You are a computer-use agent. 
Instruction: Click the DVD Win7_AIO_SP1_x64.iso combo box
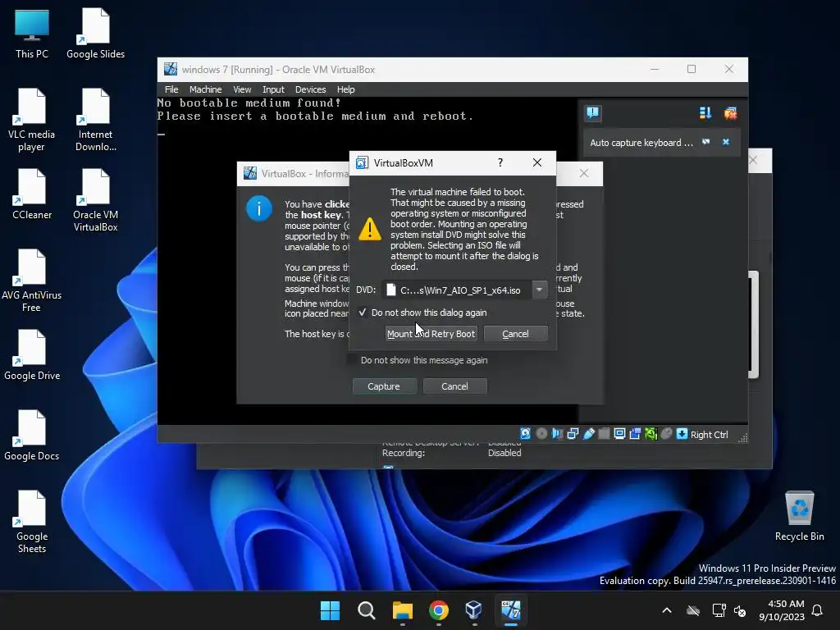pyautogui.click(x=464, y=290)
